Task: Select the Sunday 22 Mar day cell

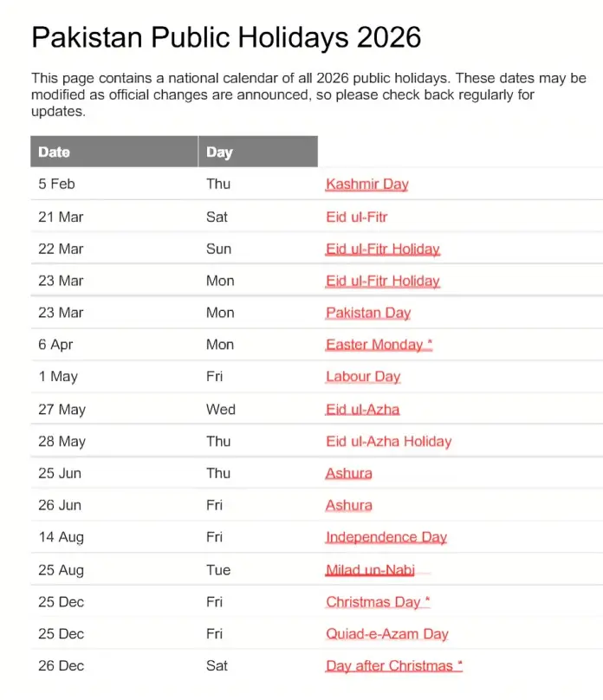Action: tap(218, 249)
